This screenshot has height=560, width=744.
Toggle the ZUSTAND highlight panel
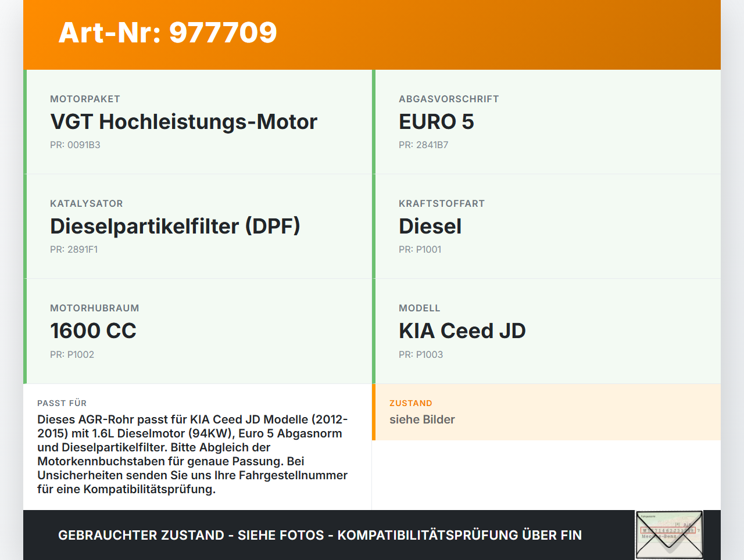click(x=546, y=412)
